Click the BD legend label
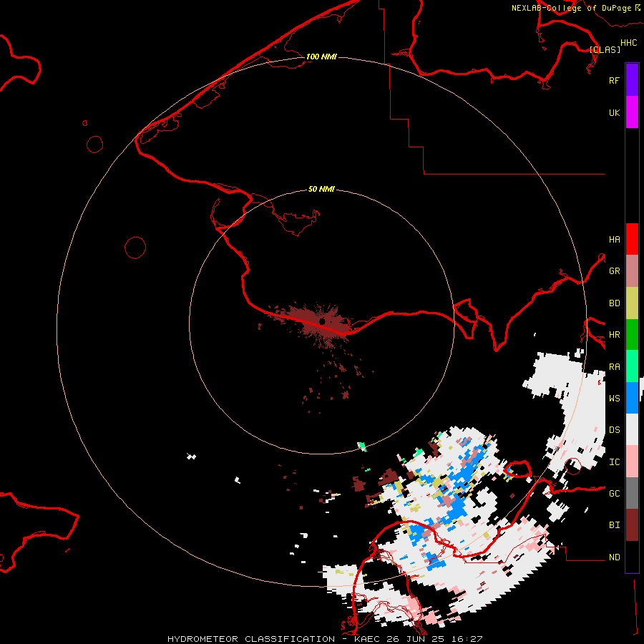The image size is (644, 644). pos(614,303)
